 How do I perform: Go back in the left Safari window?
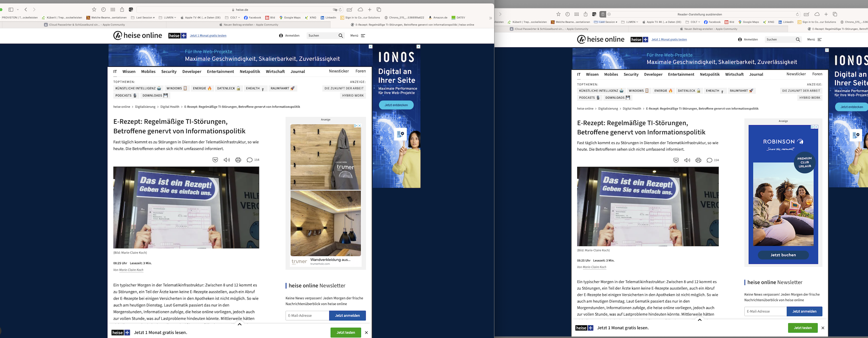(26, 10)
